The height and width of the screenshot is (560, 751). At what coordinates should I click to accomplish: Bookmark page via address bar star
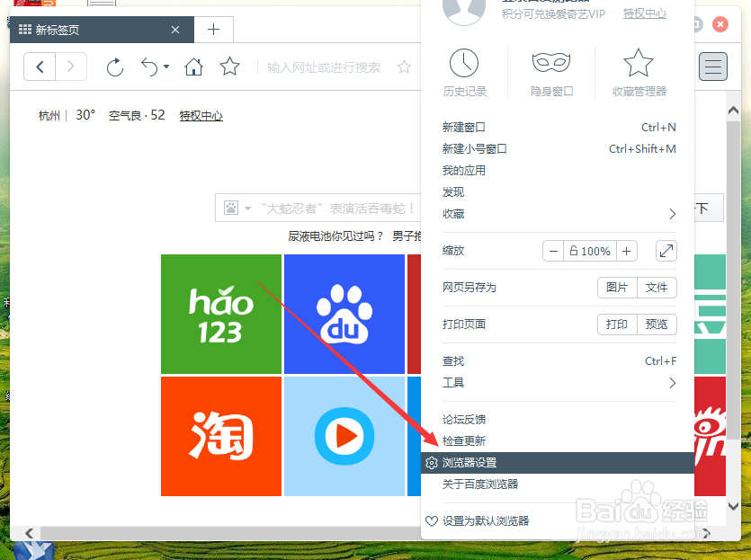404,67
